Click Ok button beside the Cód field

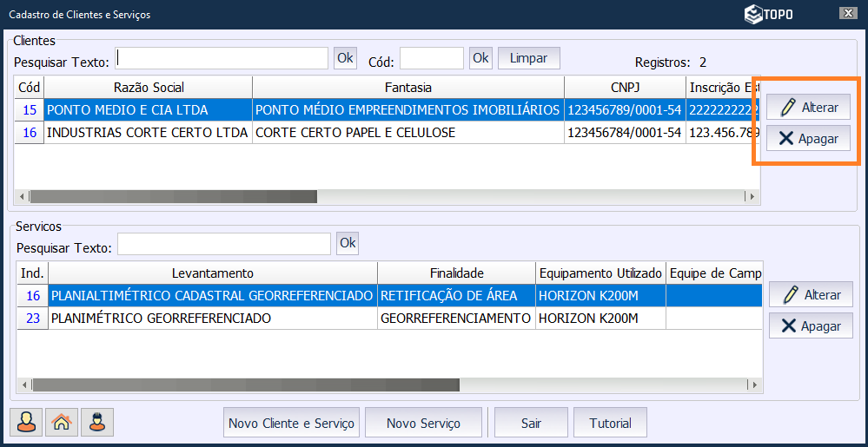click(x=480, y=58)
